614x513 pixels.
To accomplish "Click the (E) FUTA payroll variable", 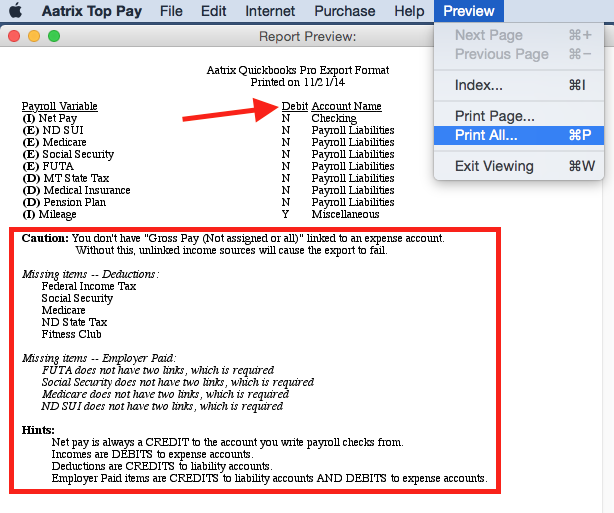I will pyautogui.click(x=48, y=166).
